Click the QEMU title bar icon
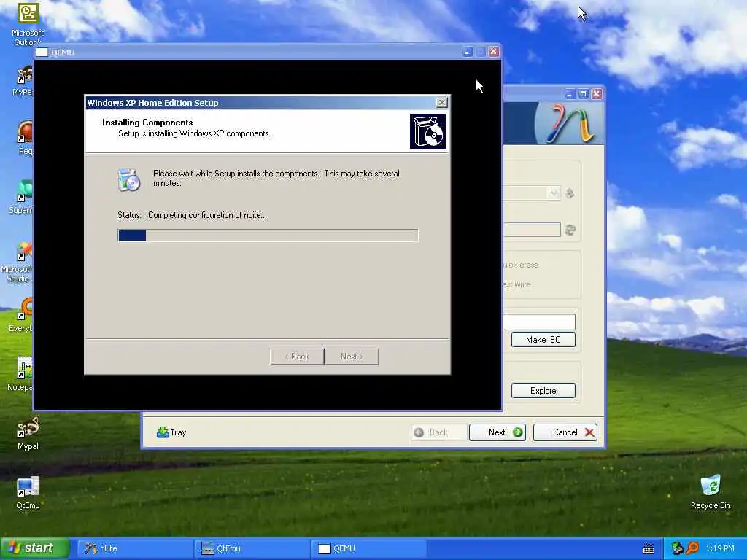The width and height of the screenshot is (747, 560). 42,52
